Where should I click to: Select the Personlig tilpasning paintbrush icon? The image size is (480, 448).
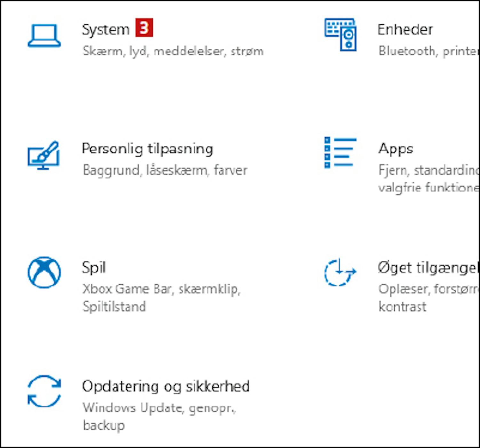(x=44, y=155)
